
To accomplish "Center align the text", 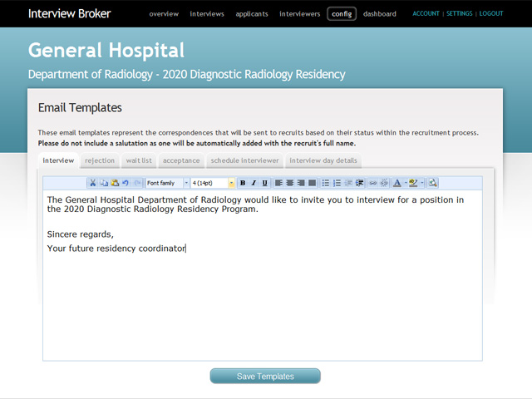I will [290, 183].
